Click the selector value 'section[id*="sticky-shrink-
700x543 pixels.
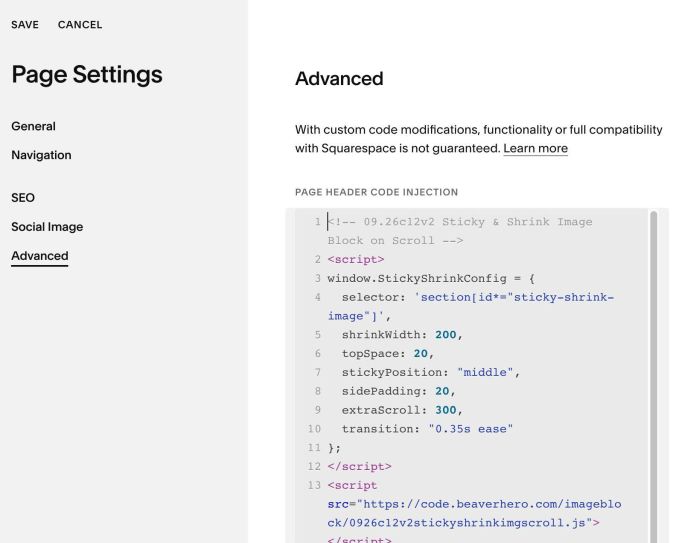(x=514, y=297)
